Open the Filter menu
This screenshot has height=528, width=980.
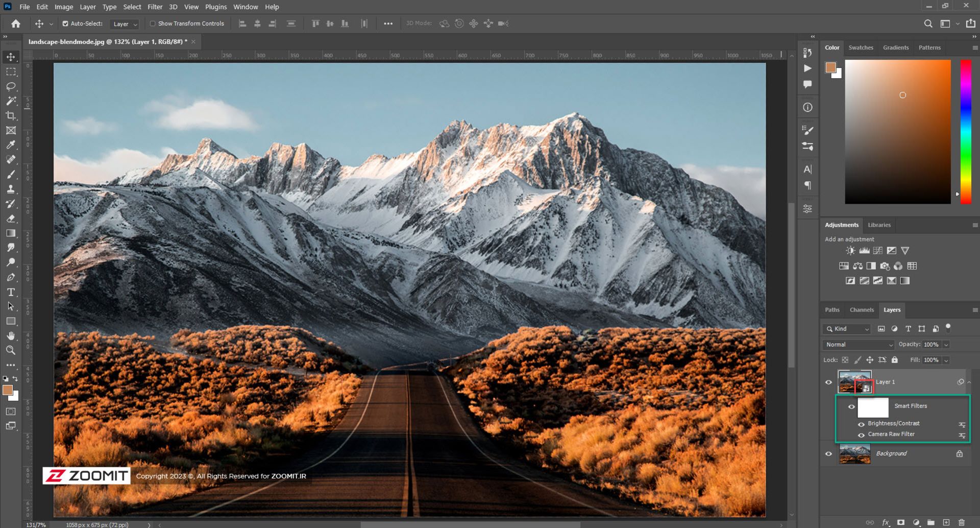coord(154,7)
